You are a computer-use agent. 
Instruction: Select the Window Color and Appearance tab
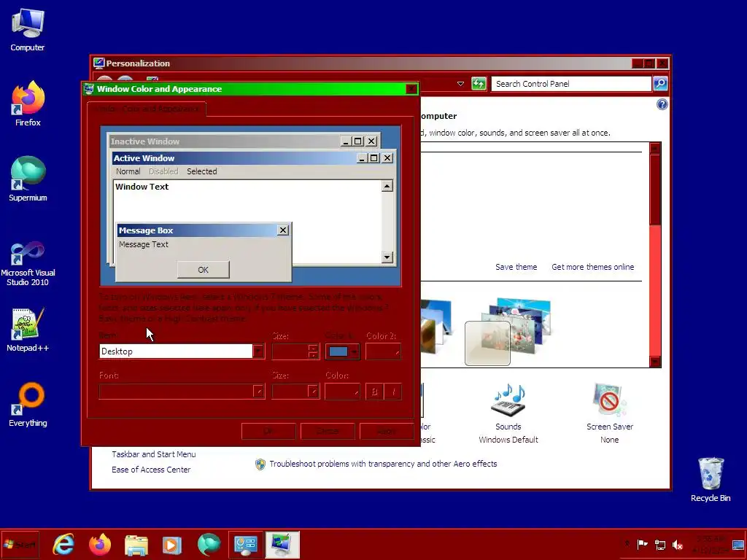[147, 109]
